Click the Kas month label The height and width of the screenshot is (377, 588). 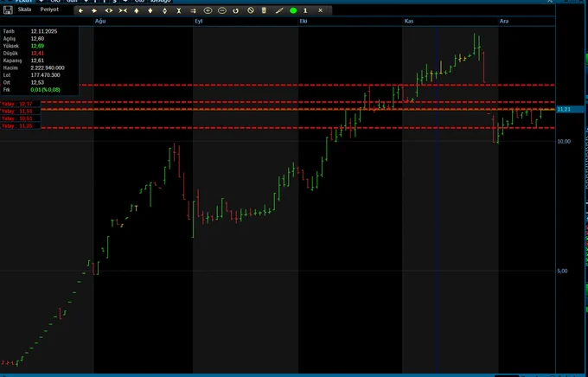pyautogui.click(x=409, y=21)
